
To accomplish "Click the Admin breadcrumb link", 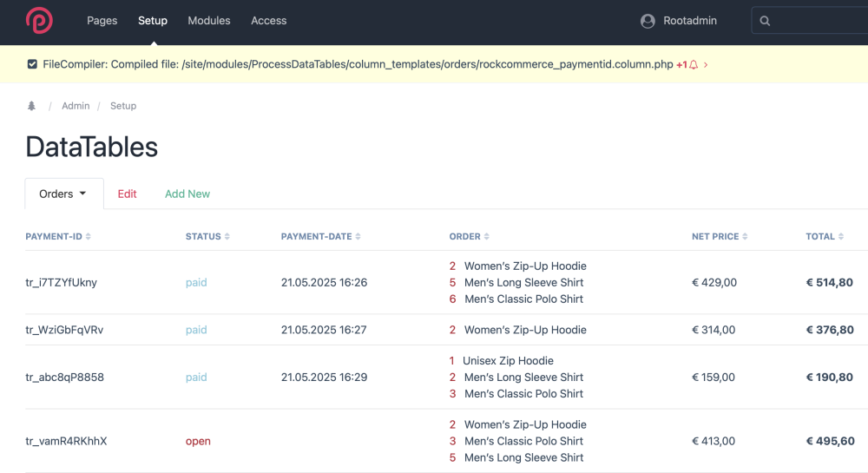I will [76, 106].
